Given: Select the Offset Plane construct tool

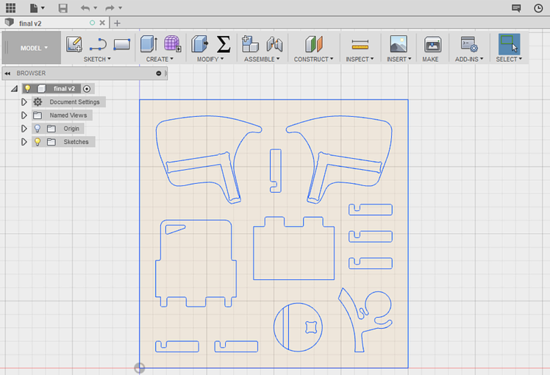Looking at the screenshot, I should coord(314,44).
